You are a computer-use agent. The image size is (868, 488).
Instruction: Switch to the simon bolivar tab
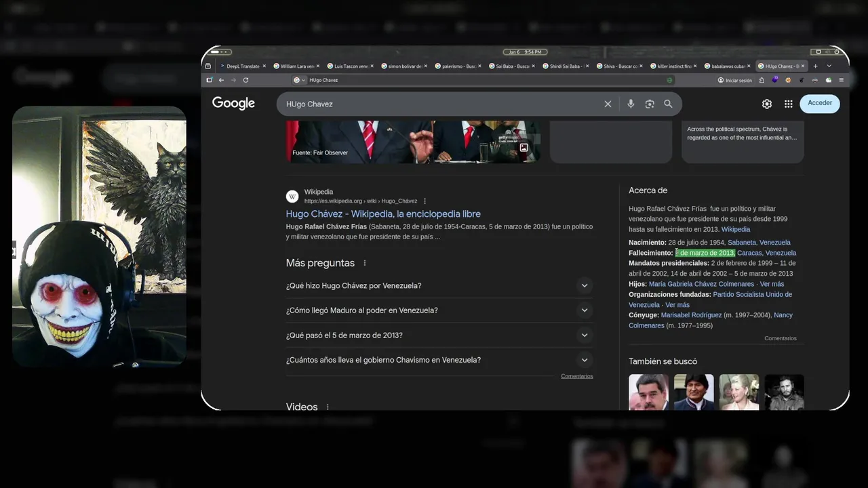pyautogui.click(x=403, y=66)
